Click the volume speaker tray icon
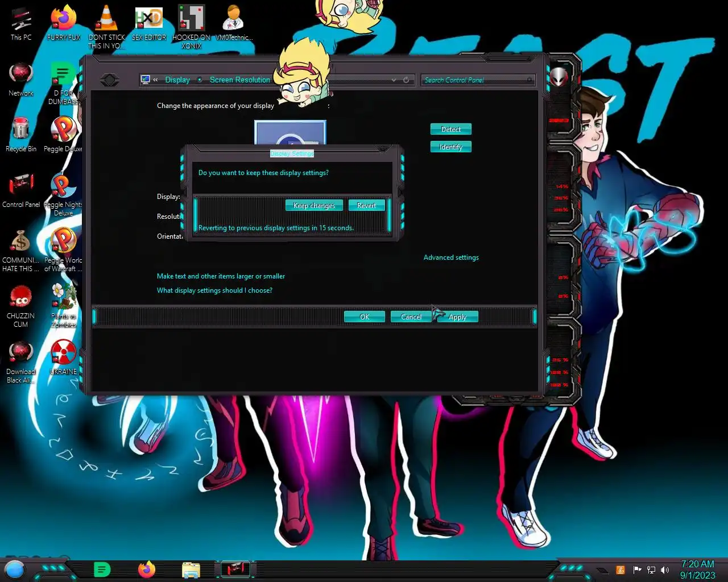The image size is (728, 582). pyautogui.click(x=665, y=569)
